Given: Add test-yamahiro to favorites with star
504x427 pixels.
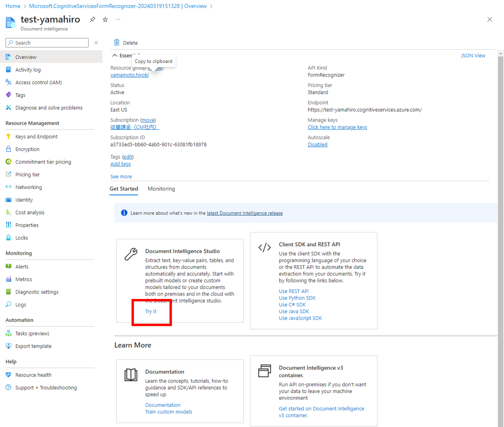Looking at the screenshot, I should (x=105, y=19).
